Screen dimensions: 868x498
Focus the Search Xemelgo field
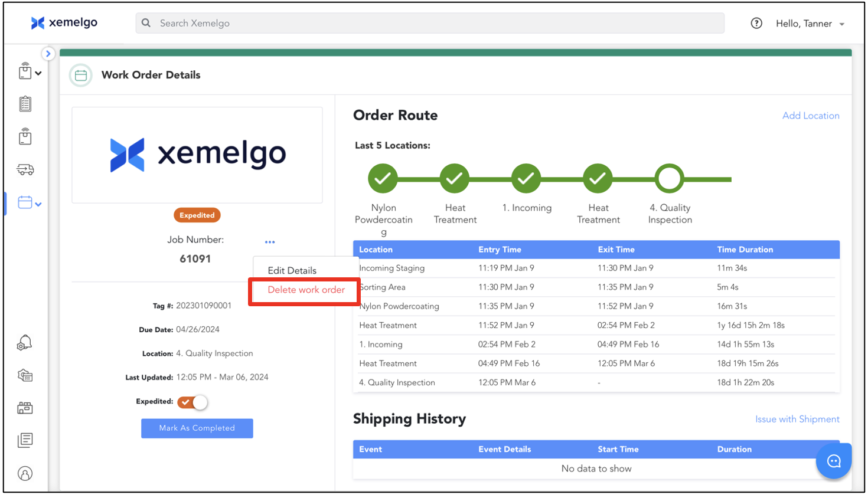coord(430,23)
